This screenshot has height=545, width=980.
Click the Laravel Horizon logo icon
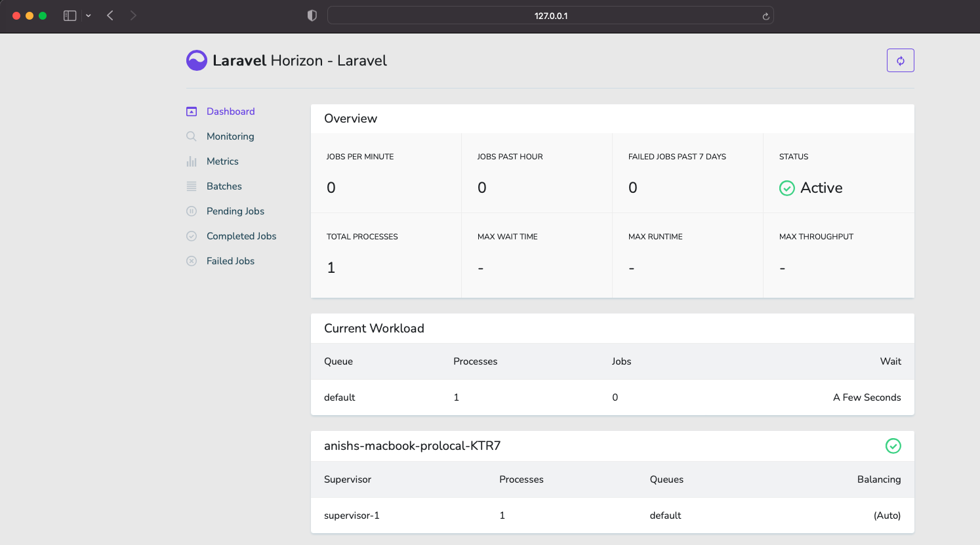point(197,60)
